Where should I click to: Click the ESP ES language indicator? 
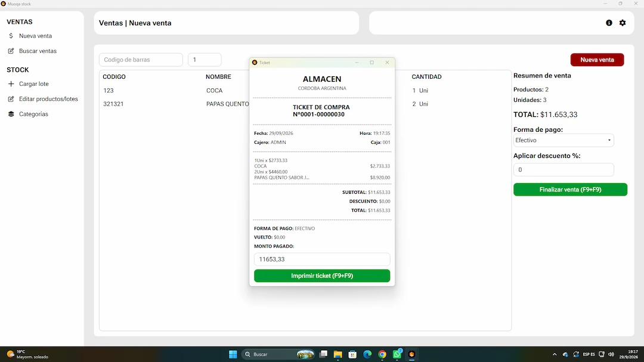tap(589, 354)
